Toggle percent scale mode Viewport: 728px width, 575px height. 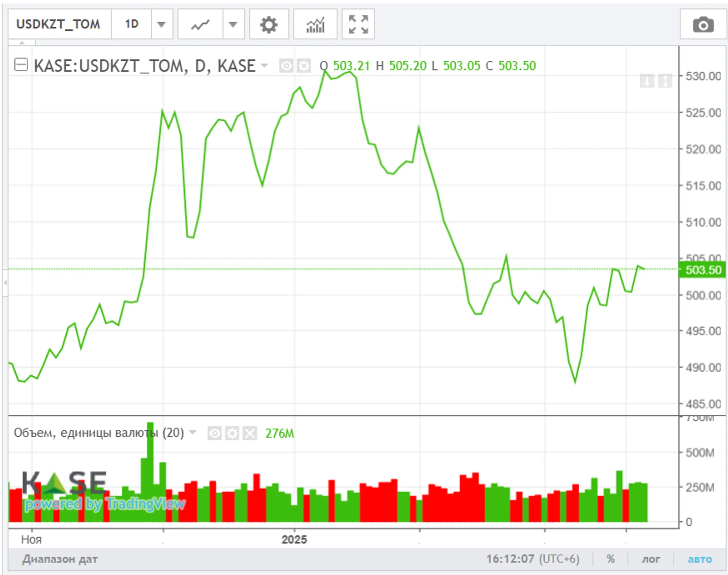(611, 559)
